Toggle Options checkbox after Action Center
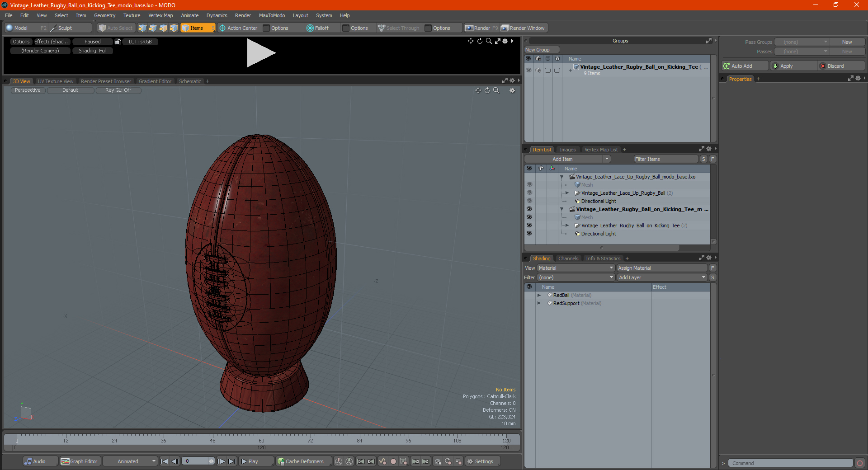 [x=267, y=28]
